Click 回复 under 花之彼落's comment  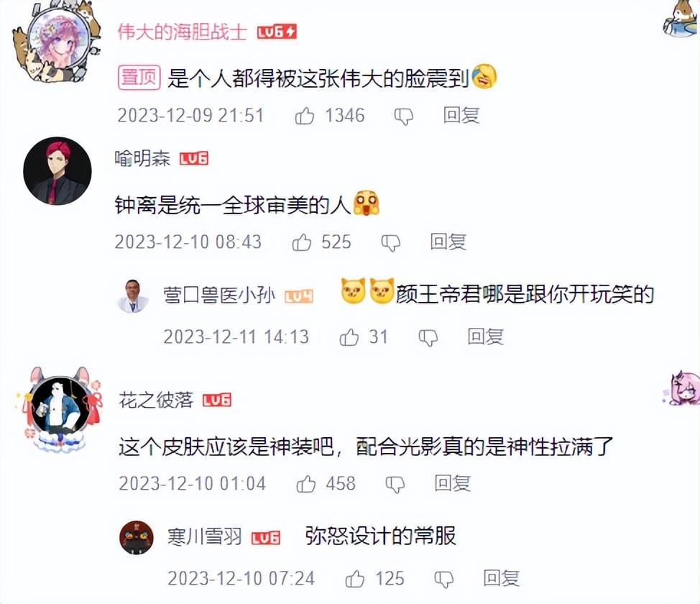[453, 483]
